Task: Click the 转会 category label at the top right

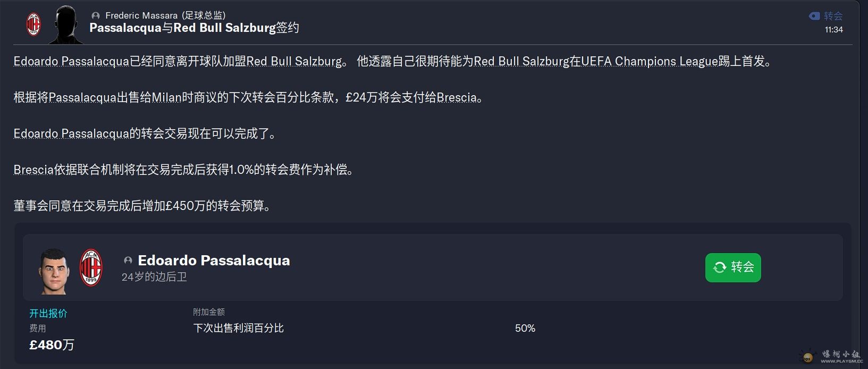Action: (833, 16)
